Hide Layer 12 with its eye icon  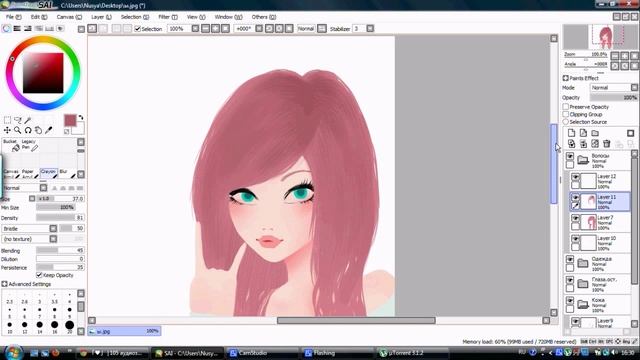[576, 177]
